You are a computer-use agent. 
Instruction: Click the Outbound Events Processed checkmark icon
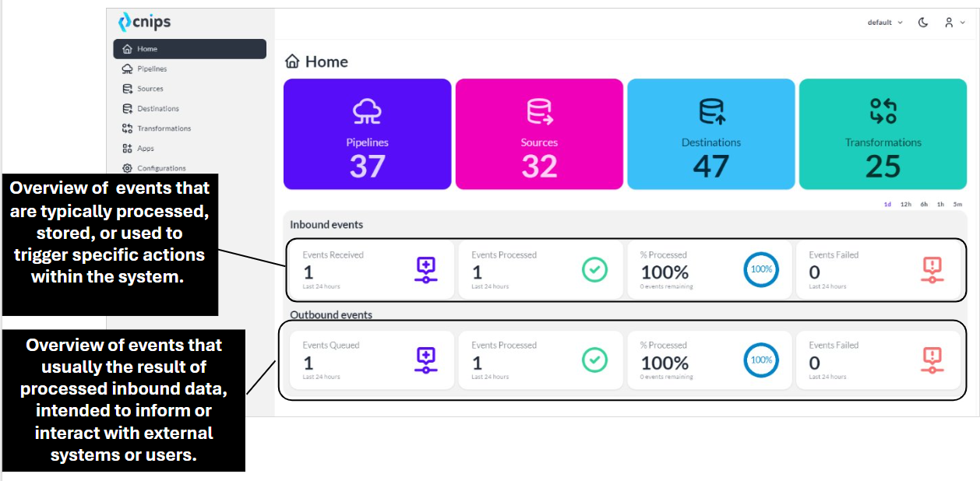pyautogui.click(x=595, y=360)
